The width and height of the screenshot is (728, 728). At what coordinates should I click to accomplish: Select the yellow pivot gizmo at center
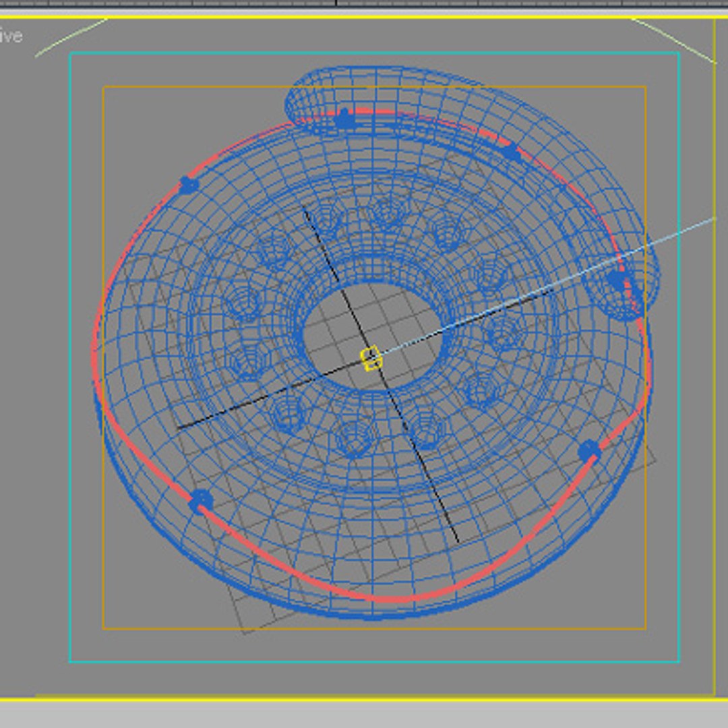tap(371, 359)
